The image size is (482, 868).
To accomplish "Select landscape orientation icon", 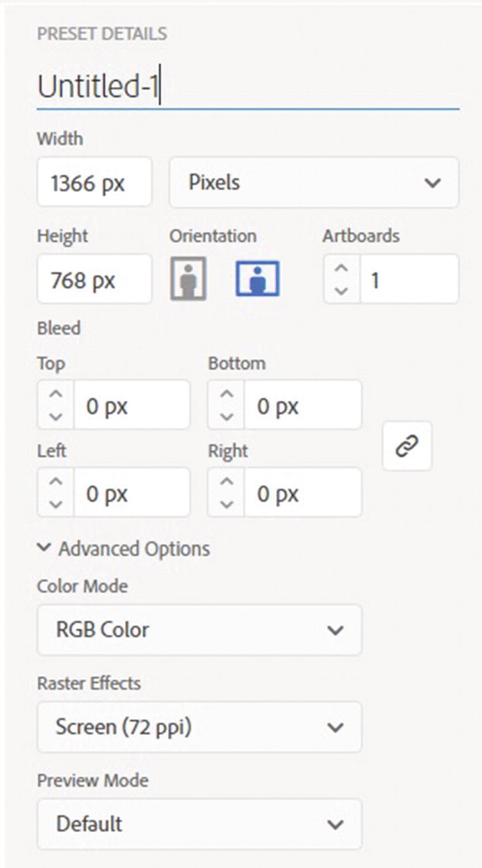I will click(257, 279).
